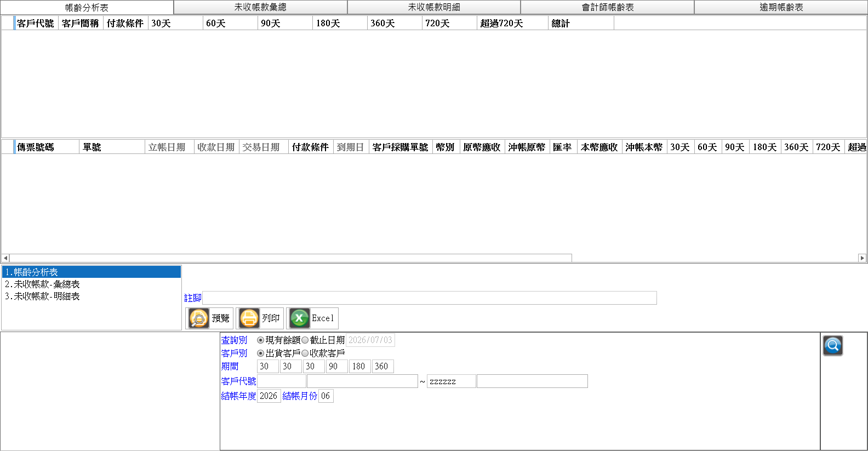Image resolution: width=868 pixels, height=451 pixels.
Task: Click the 付款條件 header in upper grid
Action: tap(125, 24)
